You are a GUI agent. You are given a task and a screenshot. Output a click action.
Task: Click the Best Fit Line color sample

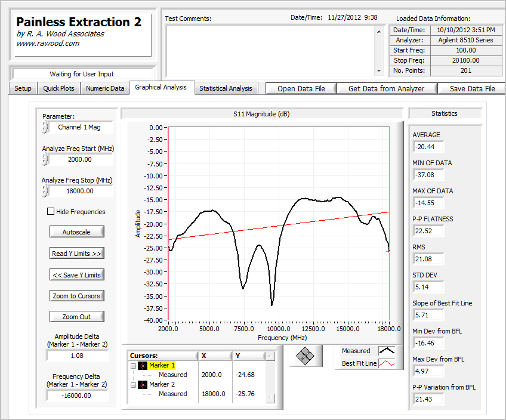click(387, 363)
